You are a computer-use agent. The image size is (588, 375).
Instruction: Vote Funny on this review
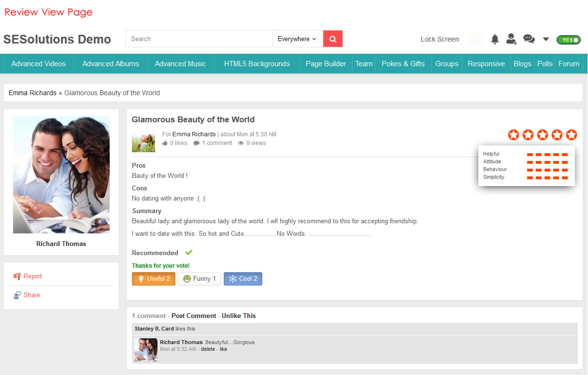click(200, 279)
